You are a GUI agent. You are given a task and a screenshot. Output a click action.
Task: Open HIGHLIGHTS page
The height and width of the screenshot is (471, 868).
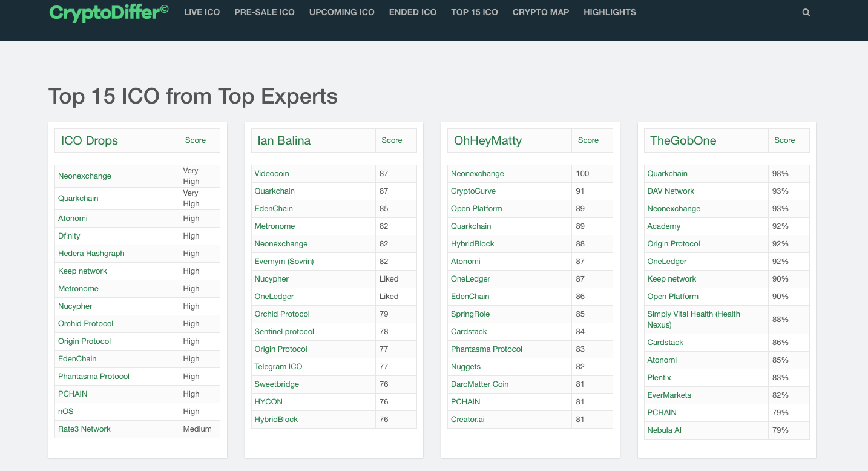610,12
